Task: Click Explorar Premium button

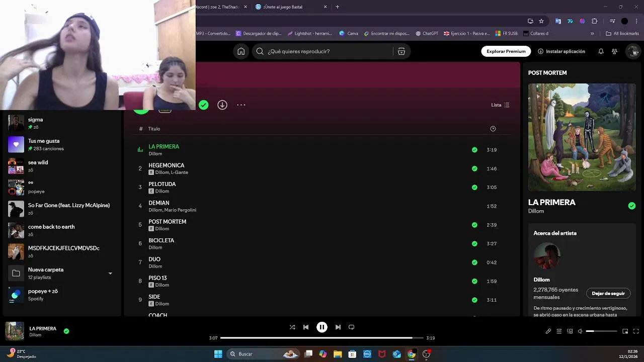Action: coord(506,51)
